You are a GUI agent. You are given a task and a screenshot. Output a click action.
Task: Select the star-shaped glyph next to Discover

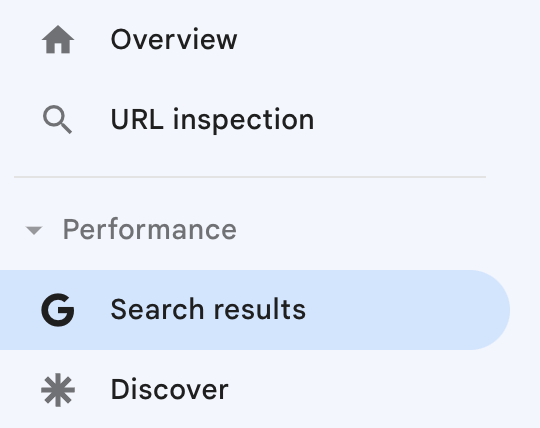point(58,390)
